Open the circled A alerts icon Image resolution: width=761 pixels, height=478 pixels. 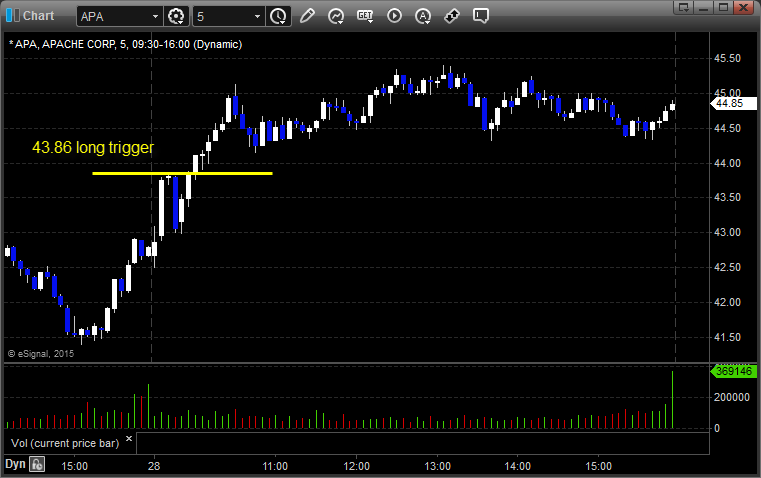pyautogui.click(x=423, y=16)
